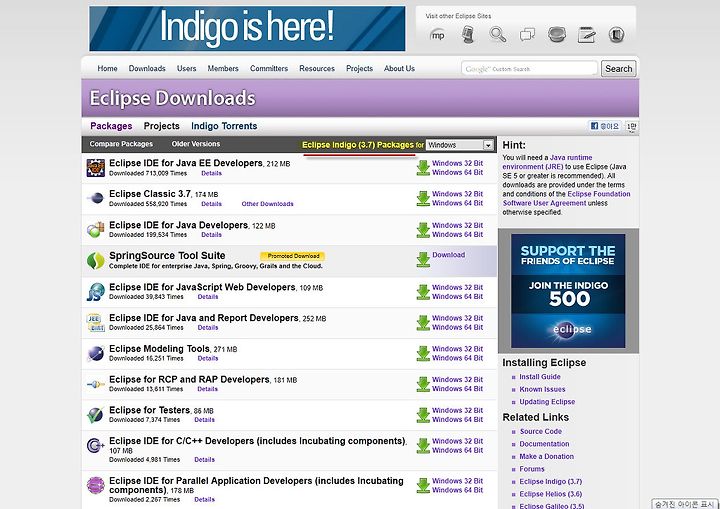Click the Search button
This screenshot has height=509, width=720.
pos(619,69)
